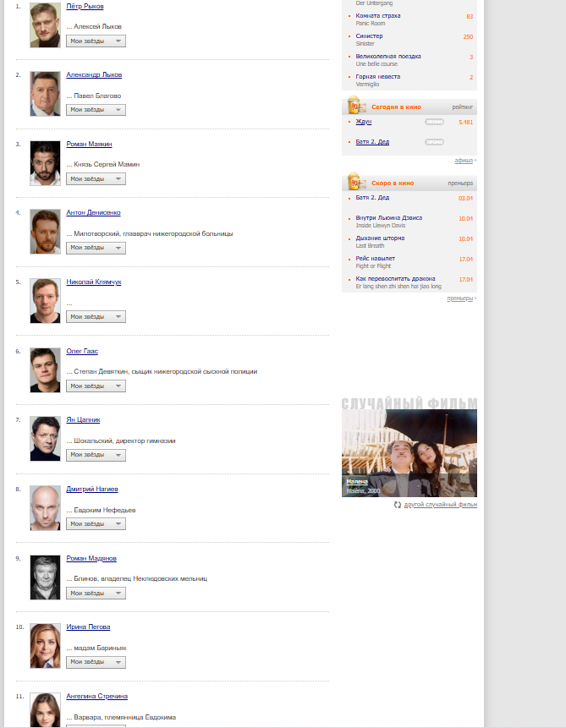566x728 pixels.
Task: Expand 'Мои звёзды' dropdown for Ирина Пегова
Action: point(96,661)
